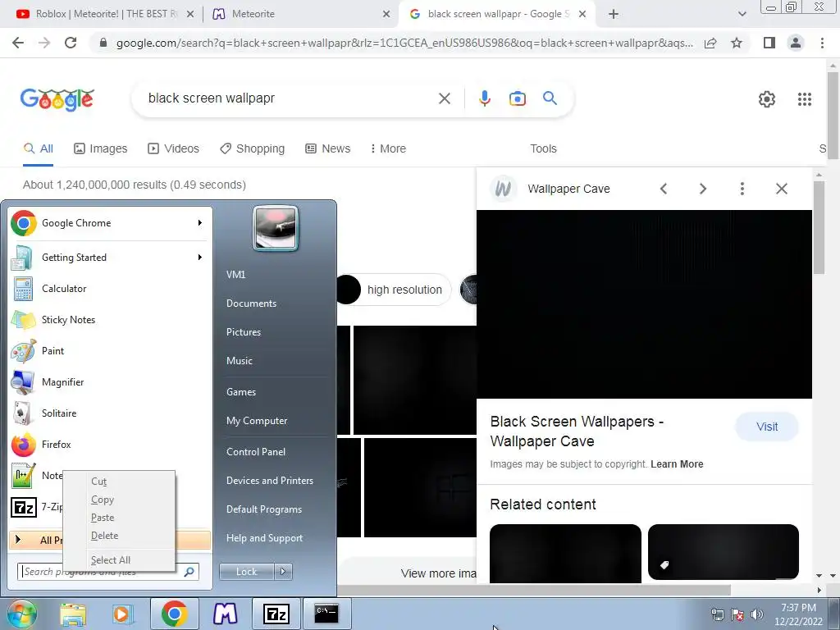
Task: Open Google apps grid
Action: click(x=805, y=99)
